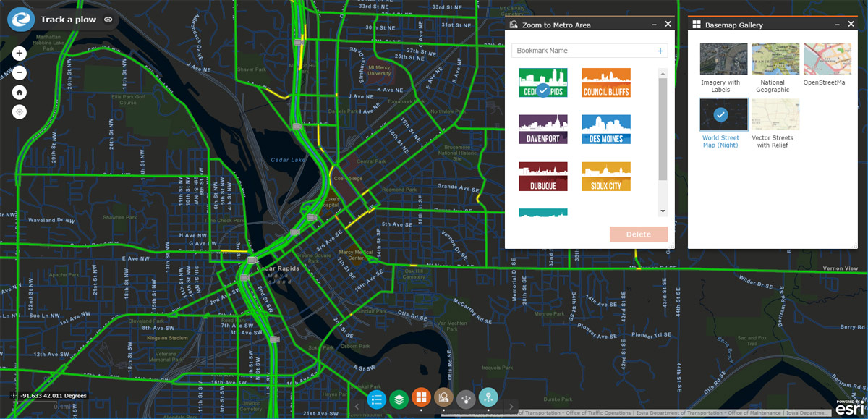
Task: Click the Iowa DOT app logo
Action: 22,19
